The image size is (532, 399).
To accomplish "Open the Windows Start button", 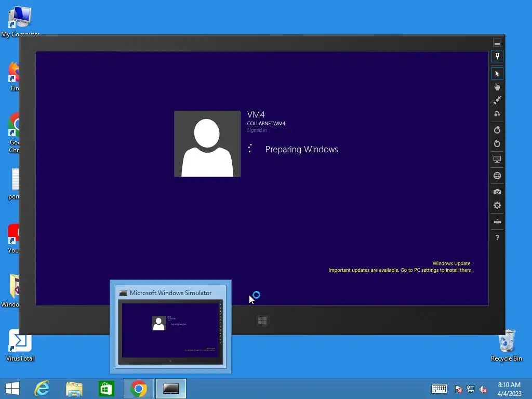I will pos(12,389).
